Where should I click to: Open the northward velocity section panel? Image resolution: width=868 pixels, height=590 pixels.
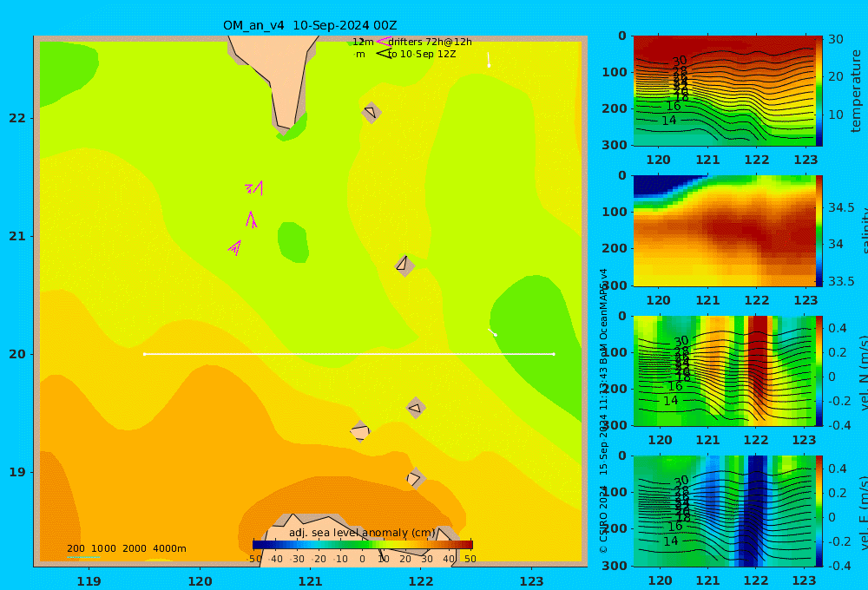coord(724,370)
